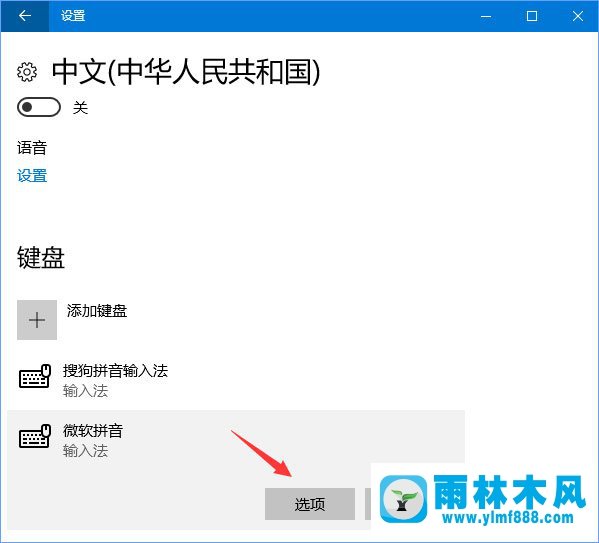Go back with the arrow in title bar
Image resolution: width=599 pixels, height=543 pixels.
tap(25, 16)
